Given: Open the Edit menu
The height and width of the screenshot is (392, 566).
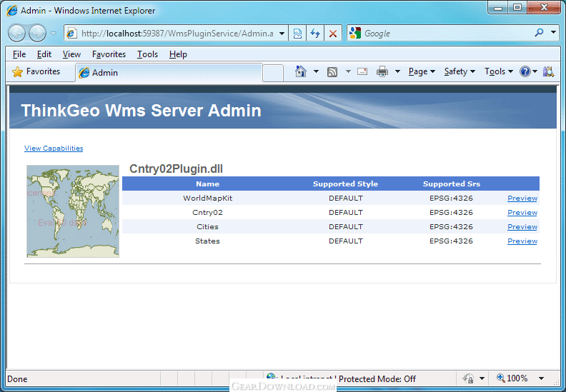Looking at the screenshot, I should (x=44, y=54).
